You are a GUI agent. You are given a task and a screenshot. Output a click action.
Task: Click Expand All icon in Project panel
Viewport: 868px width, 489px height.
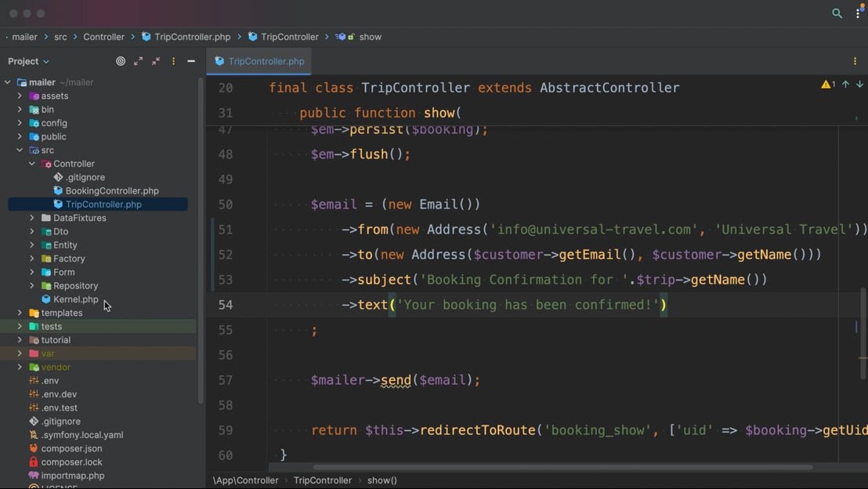tap(138, 61)
